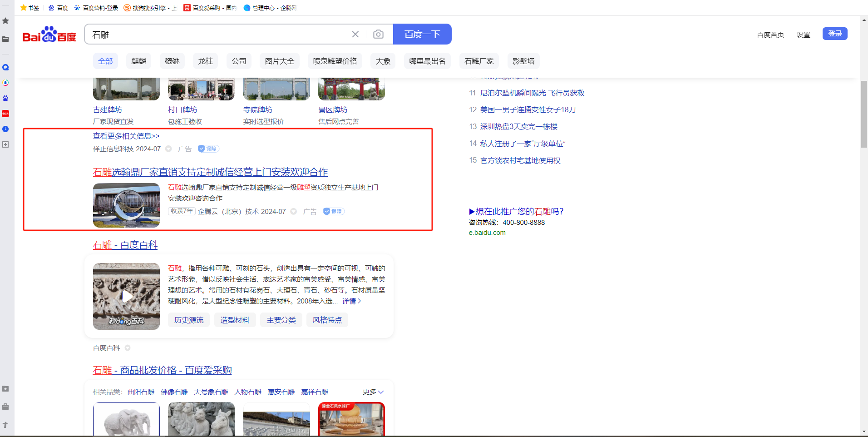Click the sidebar blue clock icon

click(x=5, y=129)
